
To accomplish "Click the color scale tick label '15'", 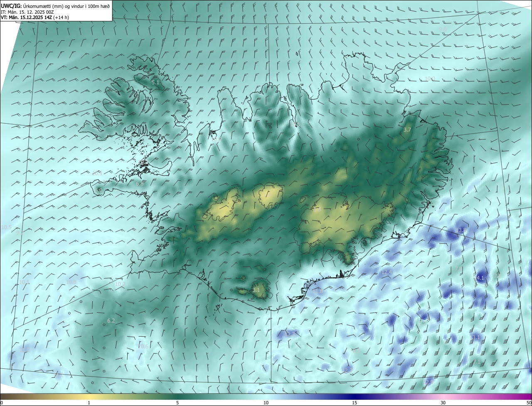I will pos(355,403).
